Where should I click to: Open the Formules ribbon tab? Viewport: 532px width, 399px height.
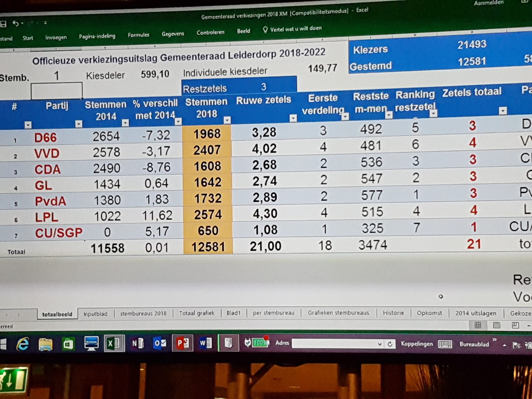pos(138,35)
